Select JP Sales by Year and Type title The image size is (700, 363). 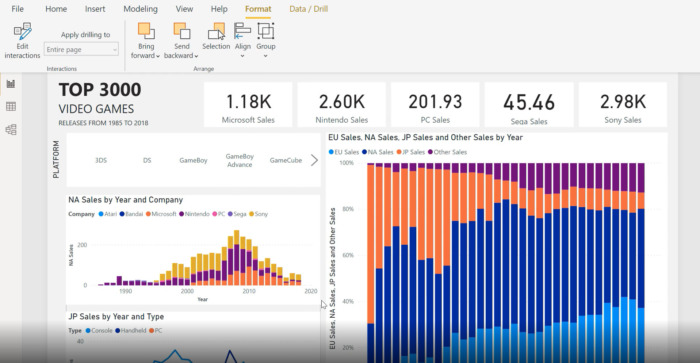tap(116, 317)
